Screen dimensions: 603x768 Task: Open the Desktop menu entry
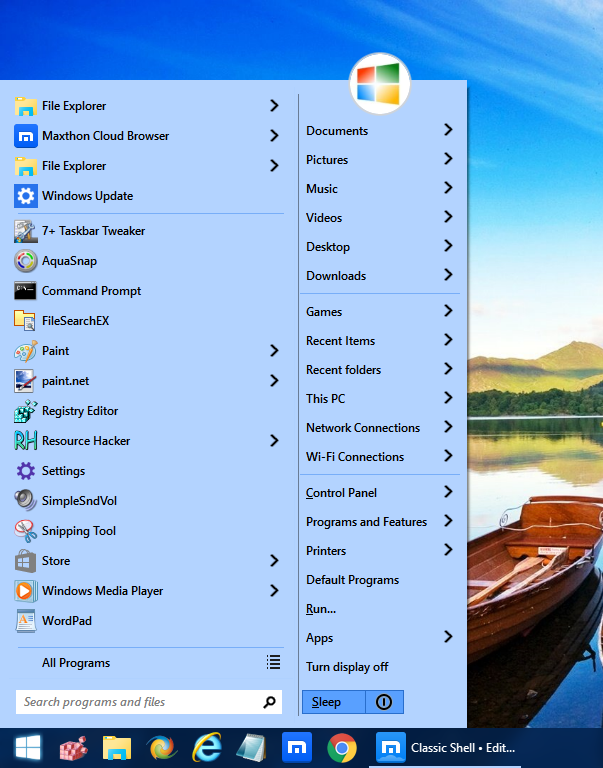[x=380, y=247]
